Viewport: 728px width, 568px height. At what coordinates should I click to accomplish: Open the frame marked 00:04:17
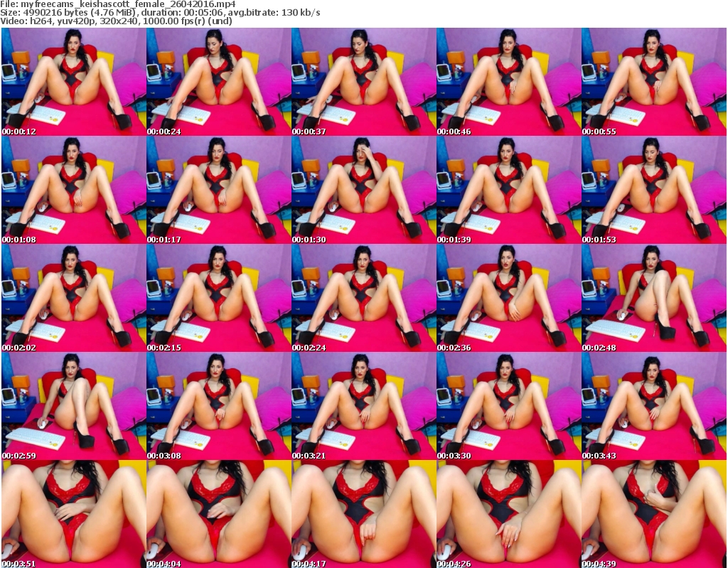[x=363, y=514]
